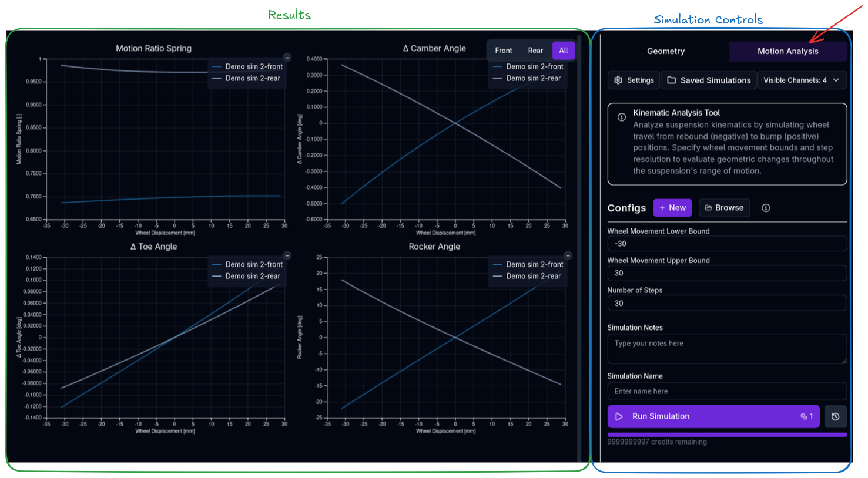Click the play icon on Run Simulation
Viewport: 868px width, 478px height.
pyautogui.click(x=619, y=416)
